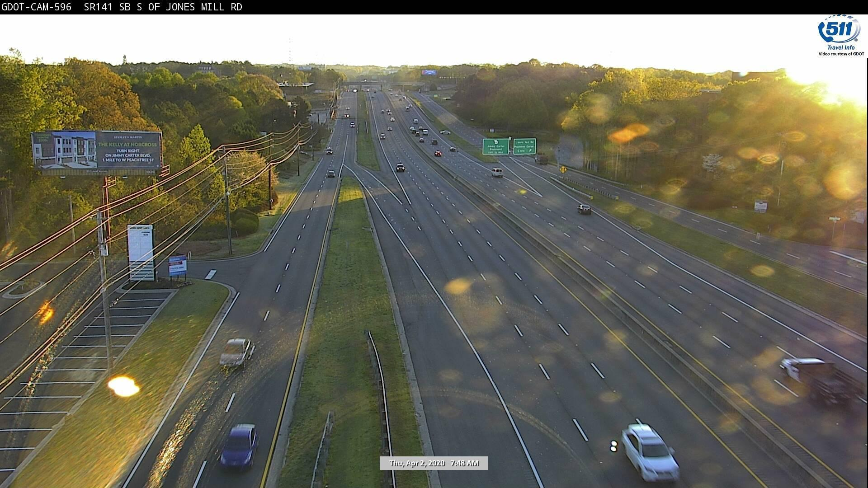This screenshot has height=488, width=868.
Task: Click the green Peachtree Corners exit sign
Action: pos(524,146)
